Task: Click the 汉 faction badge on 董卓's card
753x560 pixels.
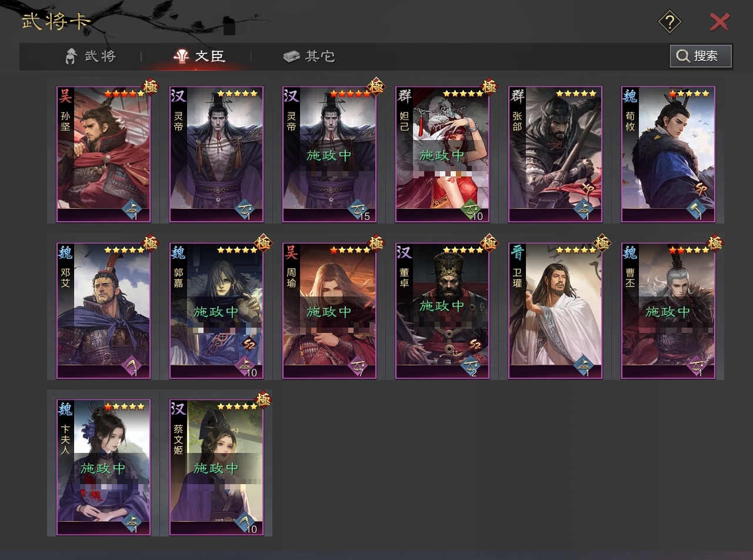Action: [x=404, y=252]
